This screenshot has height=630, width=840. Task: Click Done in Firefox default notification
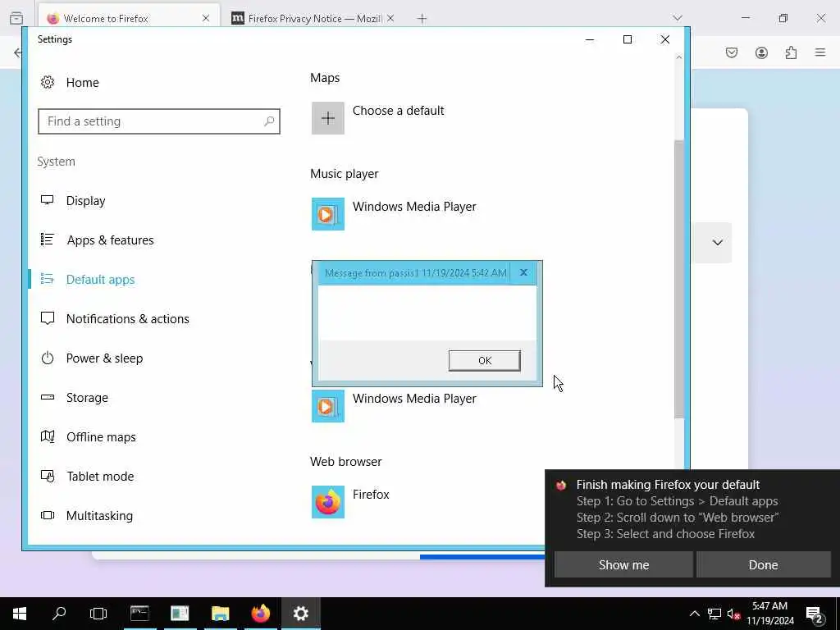click(x=764, y=564)
